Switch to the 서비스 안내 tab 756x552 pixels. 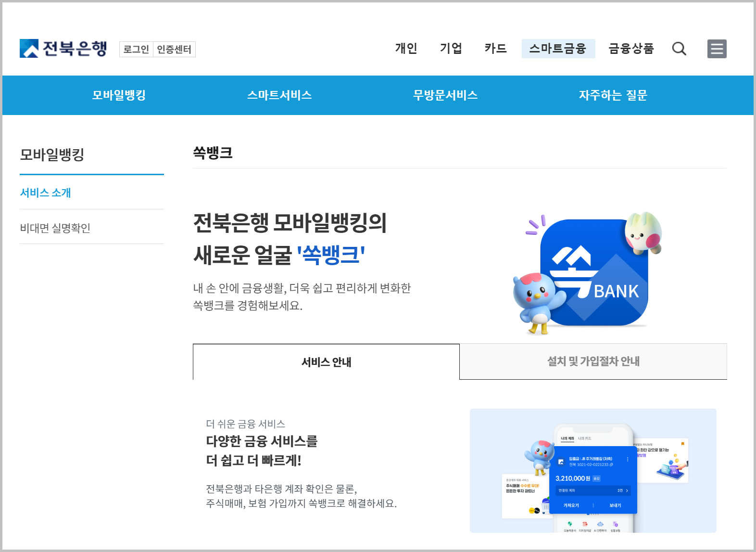(x=326, y=362)
